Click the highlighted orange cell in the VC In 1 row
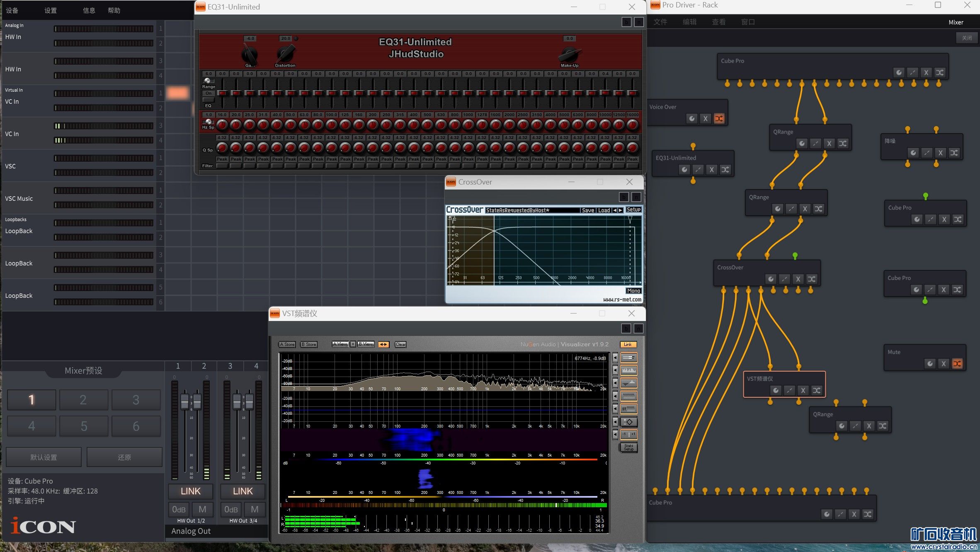 [178, 93]
